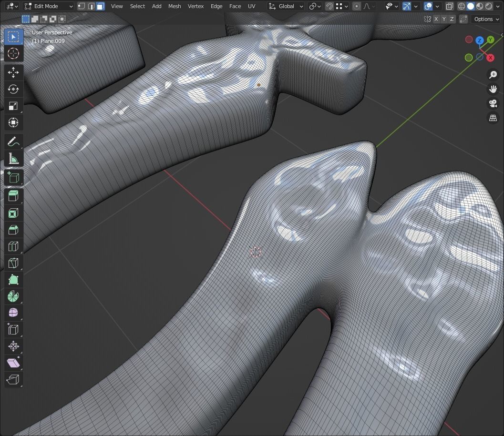Select the Select Box tool
This screenshot has height=436, width=504.
click(13, 37)
